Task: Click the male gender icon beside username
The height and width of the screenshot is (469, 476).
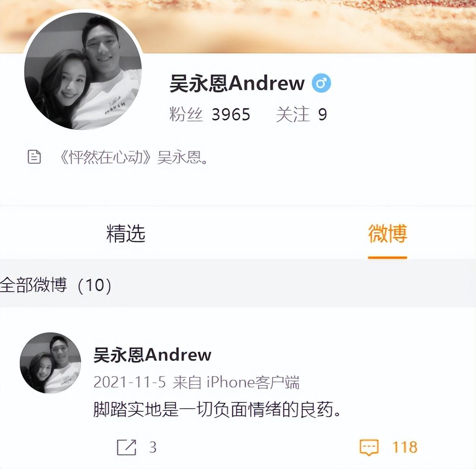Action: tap(322, 83)
